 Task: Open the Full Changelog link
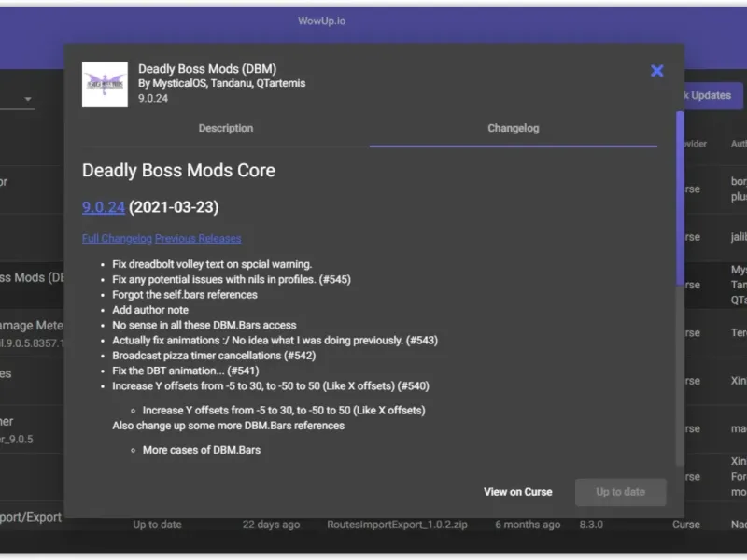pyautogui.click(x=117, y=238)
